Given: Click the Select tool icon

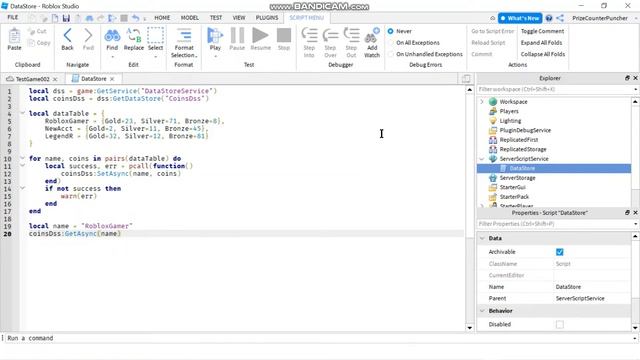Looking at the screenshot, I should 155,36.
